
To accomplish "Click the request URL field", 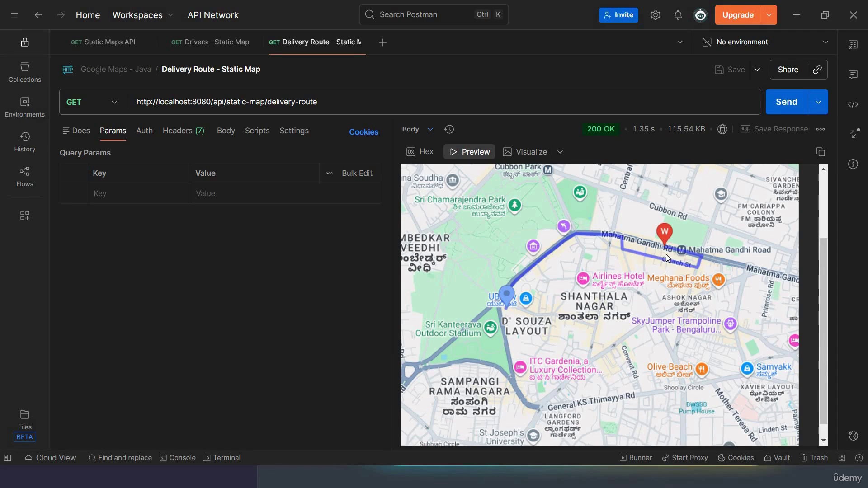I will point(444,102).
